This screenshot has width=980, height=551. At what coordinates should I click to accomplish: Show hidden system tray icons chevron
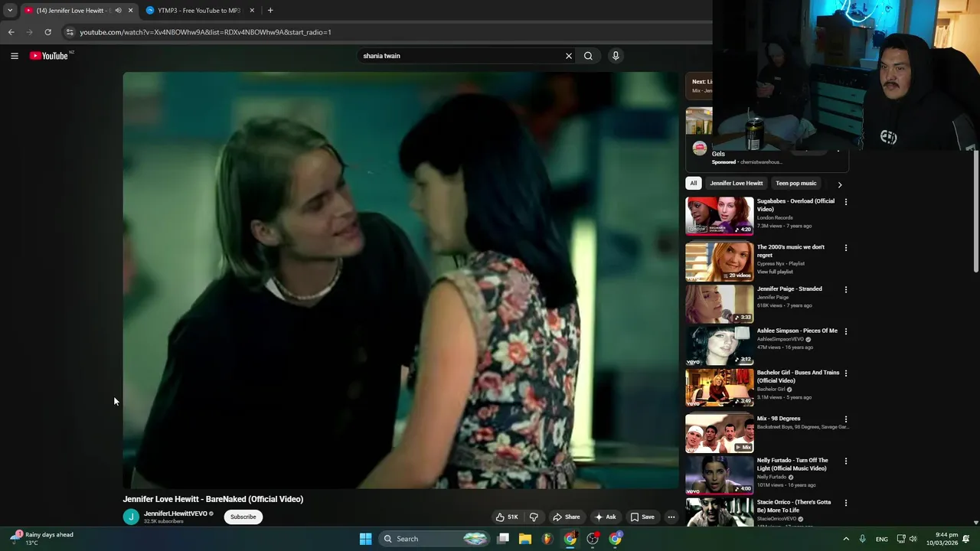[x=846, y=539]
